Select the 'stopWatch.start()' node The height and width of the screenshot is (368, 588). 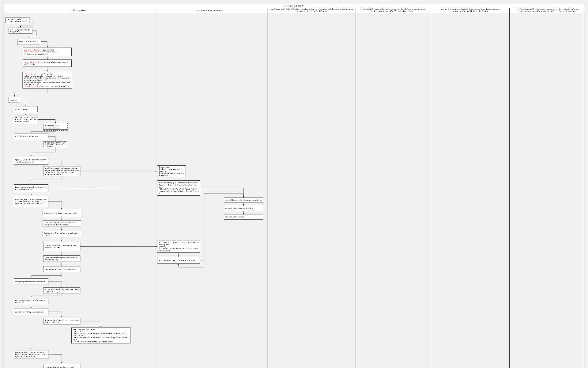point(26,109)
